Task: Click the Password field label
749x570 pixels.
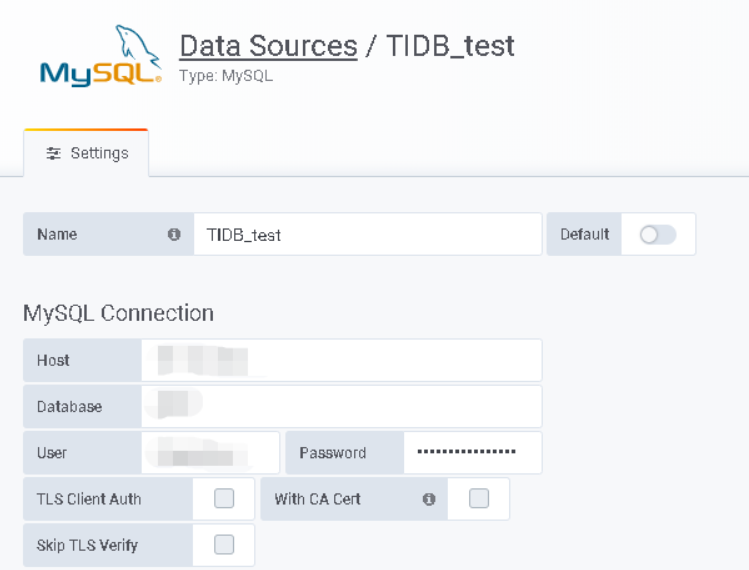Action: (333, 452)
